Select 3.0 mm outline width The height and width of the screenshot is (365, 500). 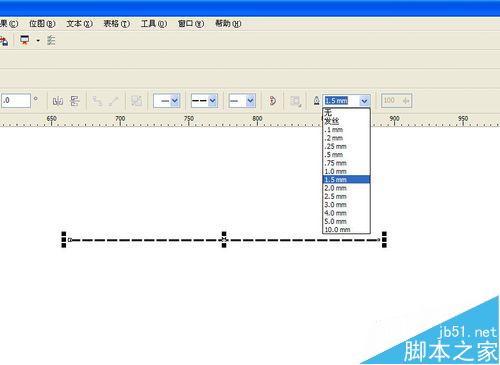tap(346, 205)
